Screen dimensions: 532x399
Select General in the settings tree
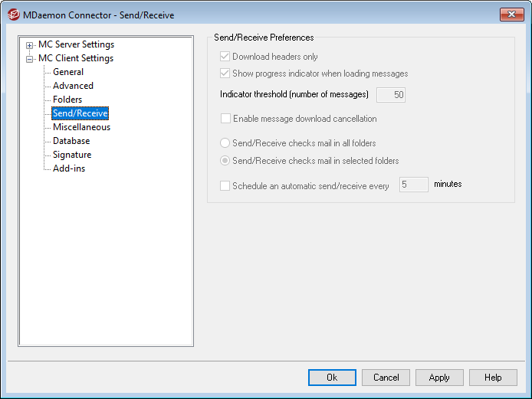[x=68, y=72]
